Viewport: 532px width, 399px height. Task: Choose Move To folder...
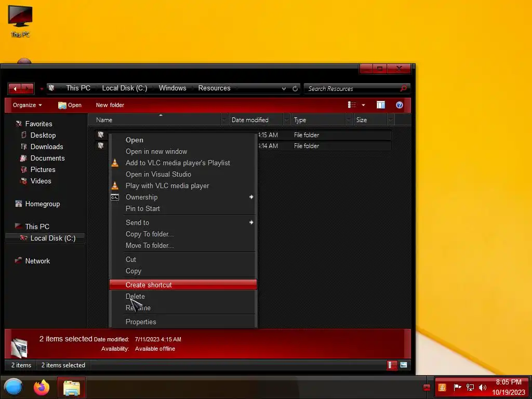183,245
